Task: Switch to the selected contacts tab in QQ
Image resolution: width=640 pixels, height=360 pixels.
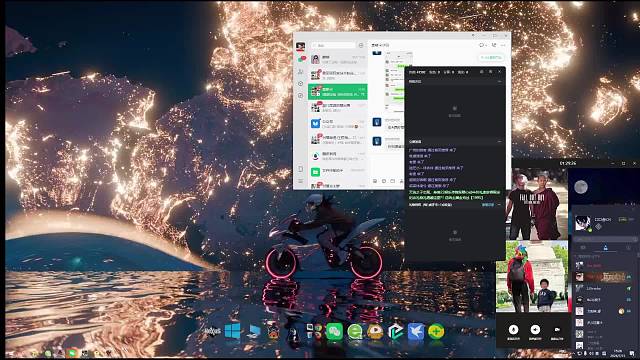Action: tap(605, 248)
